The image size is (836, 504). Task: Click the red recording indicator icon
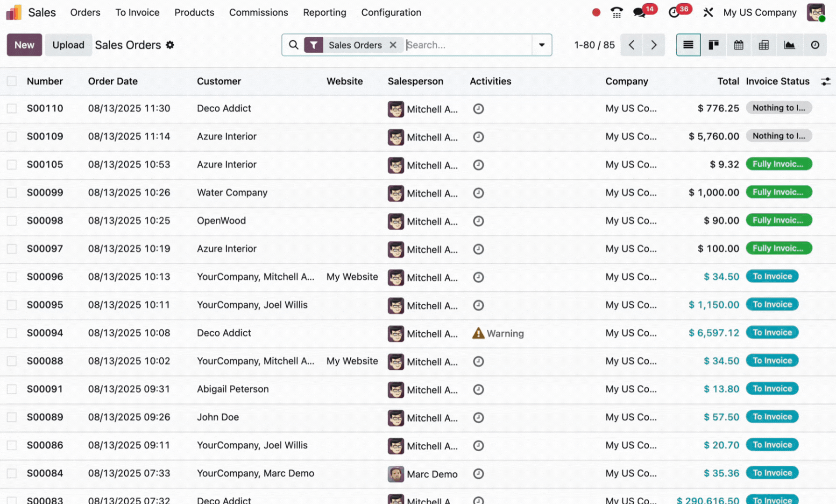point(596,13)
